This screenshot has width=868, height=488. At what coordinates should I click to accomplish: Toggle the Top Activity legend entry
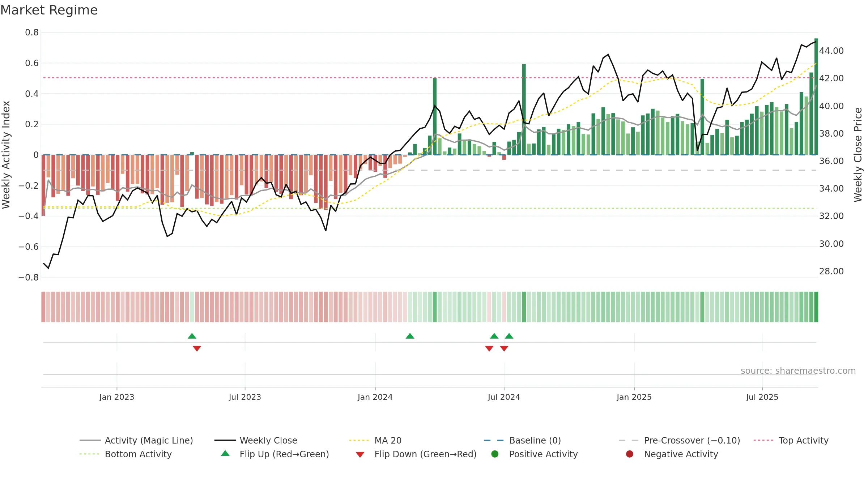click(791, 440)
